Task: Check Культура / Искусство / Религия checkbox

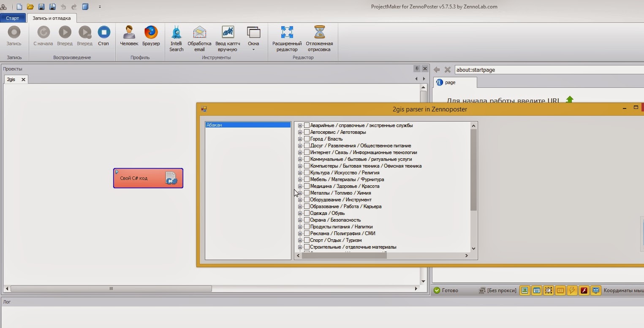Action: coord(307,173)
